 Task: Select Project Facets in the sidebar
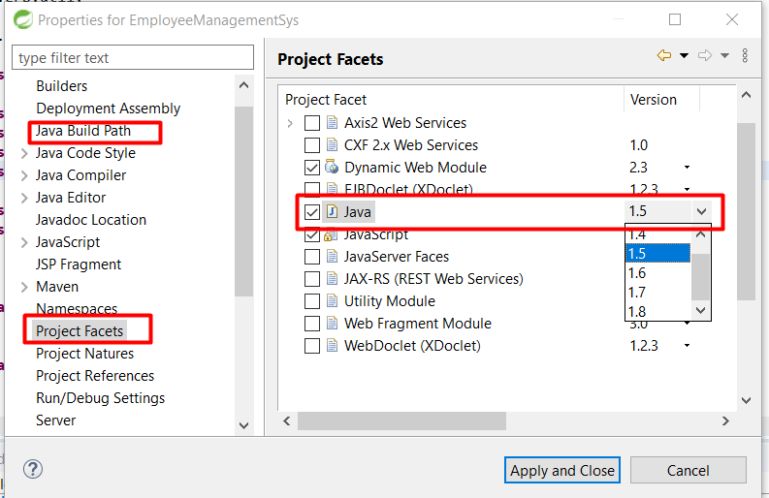[79, 331]
